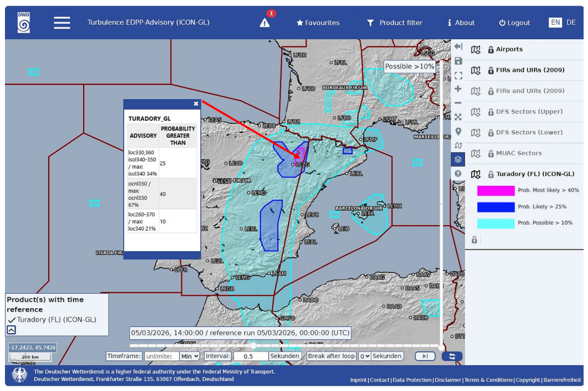Toggle MUAC Sectors layer visibility
The width and height of the screenshot is (588, 391).
pyautogui.click(x=476, y=153)
